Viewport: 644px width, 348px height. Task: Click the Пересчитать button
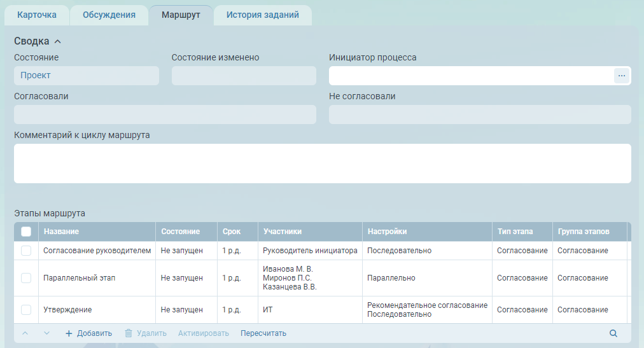pyautogui.click(x=263, y=333)
